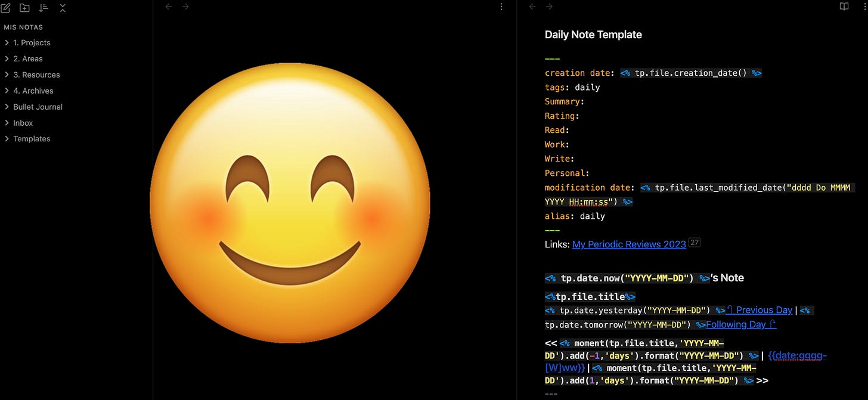Click the alias: daily line
The image size is (868, 400).
(575, 216)
